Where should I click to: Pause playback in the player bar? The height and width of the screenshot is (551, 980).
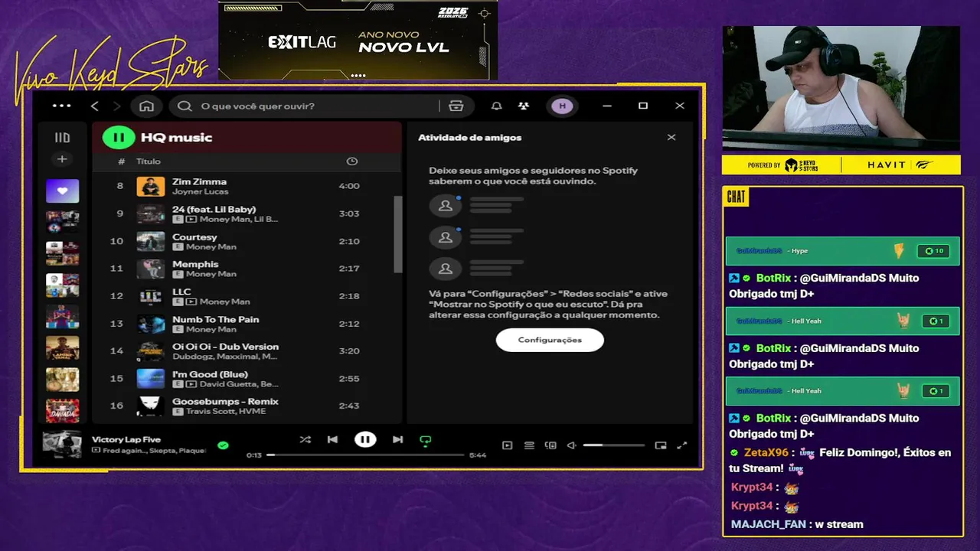click(365, 439)
